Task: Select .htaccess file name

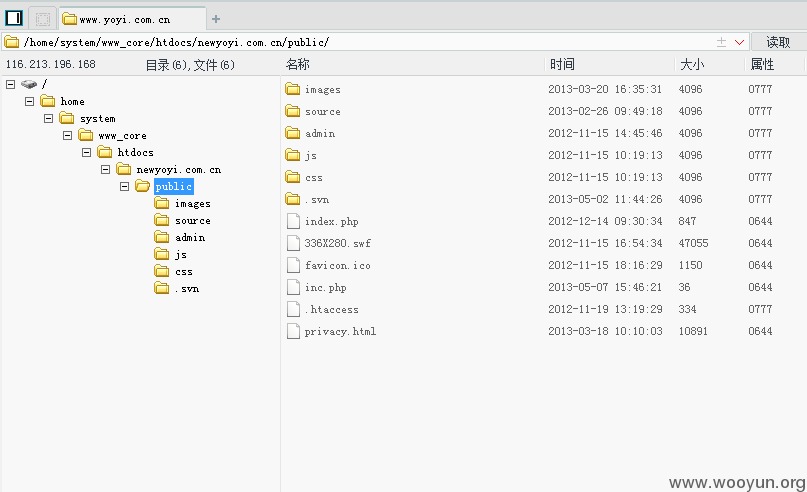Action: pos(331,309)
